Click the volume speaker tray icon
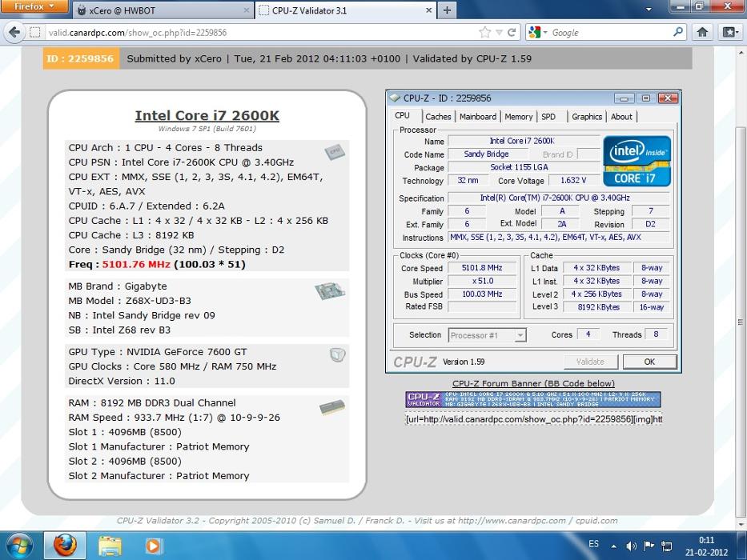This screenshot has width=747, height=560. coord(631,546)
